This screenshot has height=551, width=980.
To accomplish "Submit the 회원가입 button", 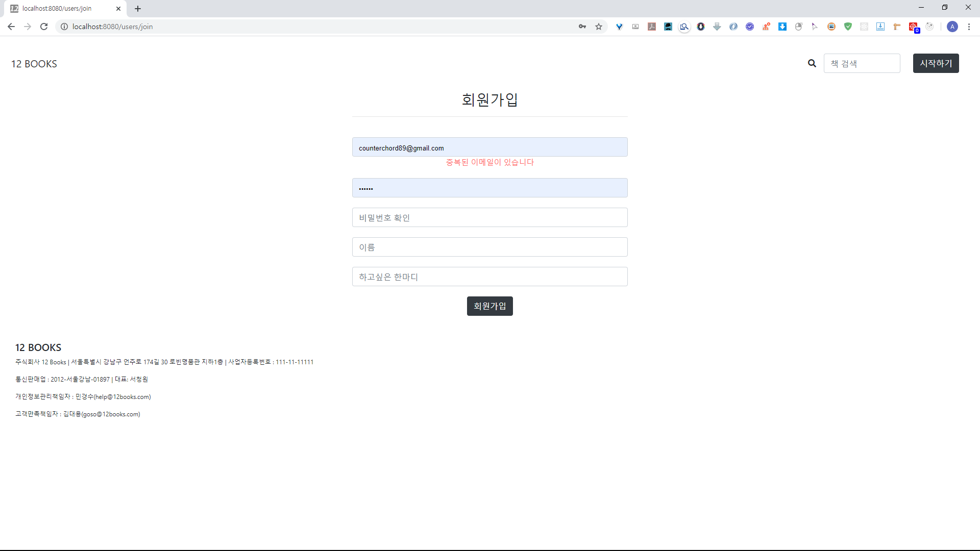I will coord(489,306).
